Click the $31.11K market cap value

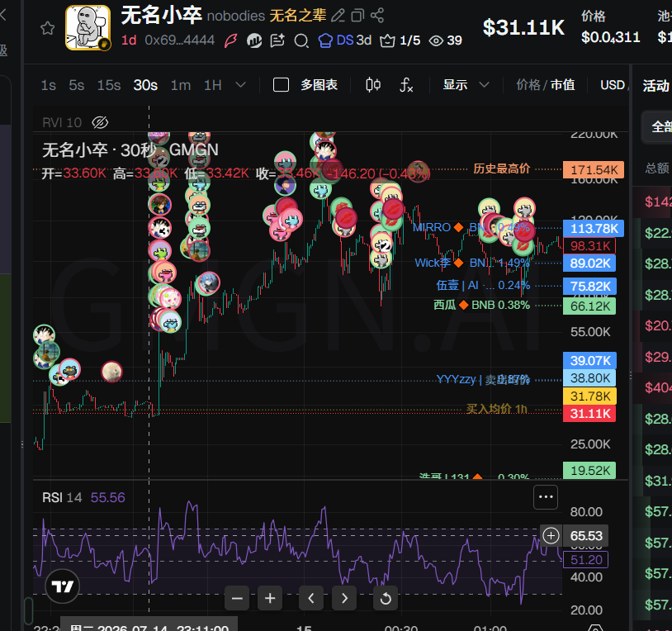coord(523,28)
